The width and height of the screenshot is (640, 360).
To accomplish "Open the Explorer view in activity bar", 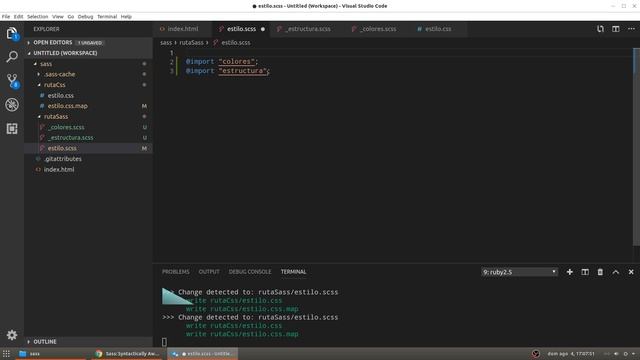I will click(x=12, y=33).
